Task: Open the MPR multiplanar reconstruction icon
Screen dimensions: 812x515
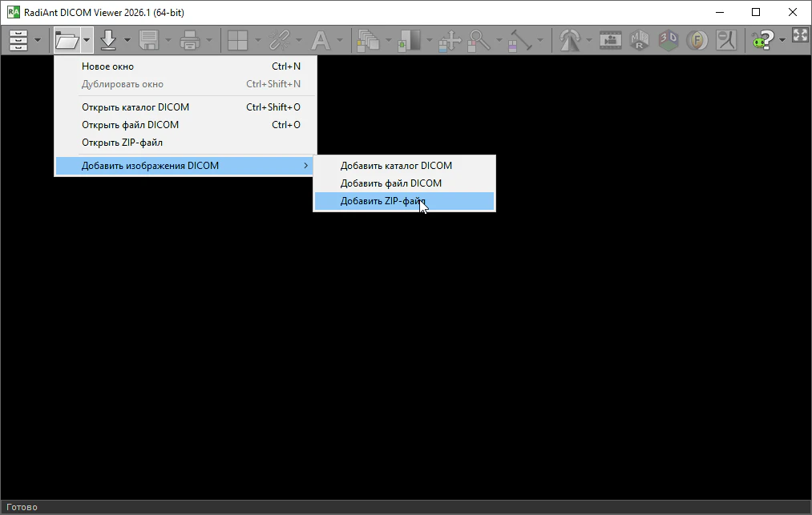Action: (640, 40)
